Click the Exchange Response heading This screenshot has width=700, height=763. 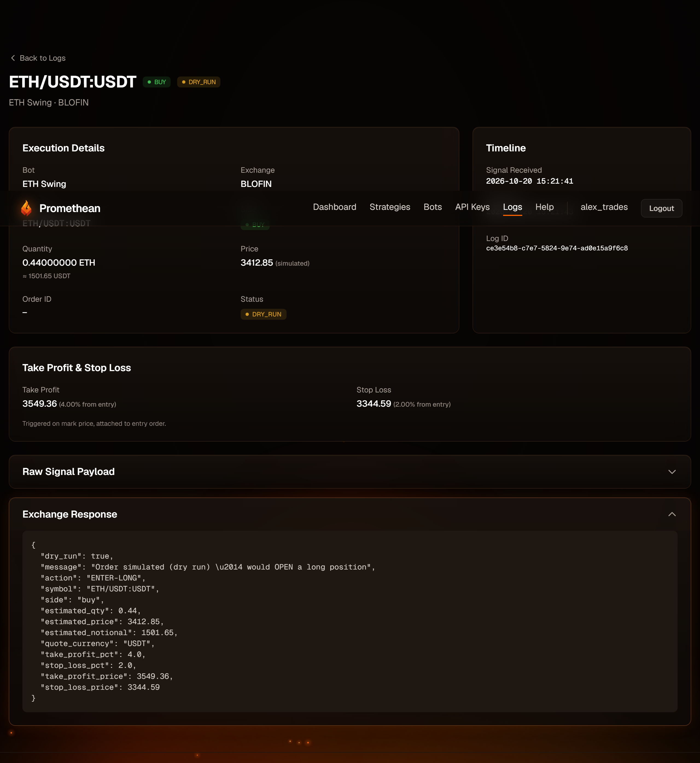click(70, 514)
